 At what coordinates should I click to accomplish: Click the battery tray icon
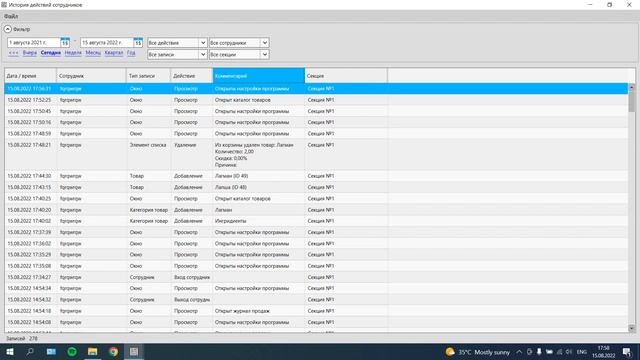click(549, 352)
